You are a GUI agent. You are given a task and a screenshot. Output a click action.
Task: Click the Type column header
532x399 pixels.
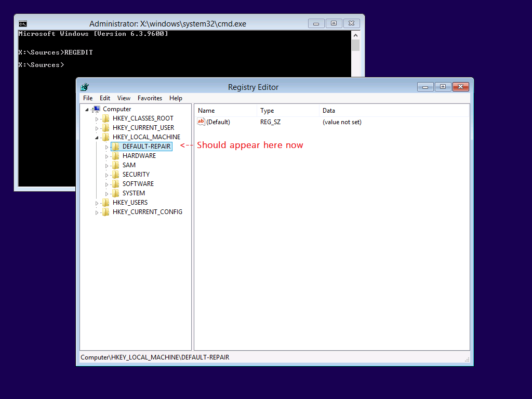click(x=267, y=111)
